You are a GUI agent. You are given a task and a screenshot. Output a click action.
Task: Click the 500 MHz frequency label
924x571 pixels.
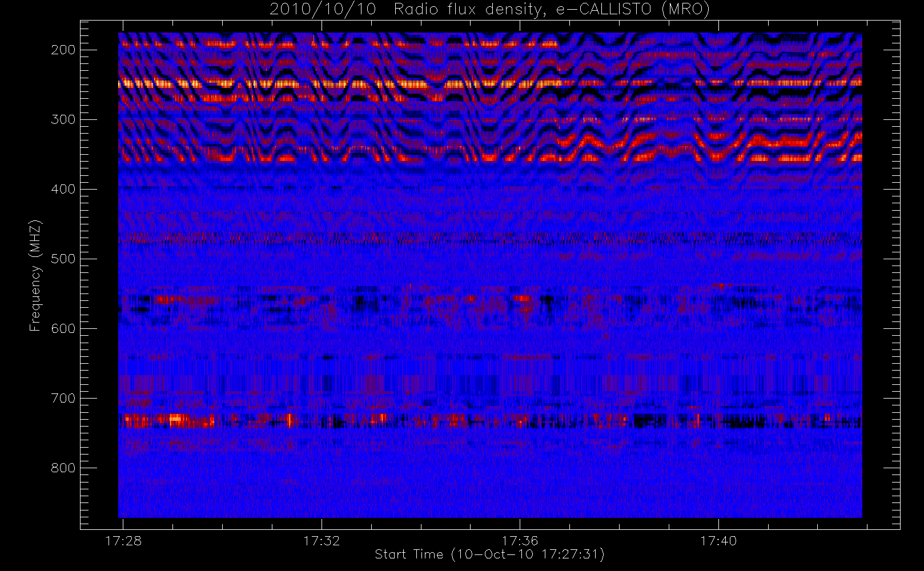tap(63, 259)
